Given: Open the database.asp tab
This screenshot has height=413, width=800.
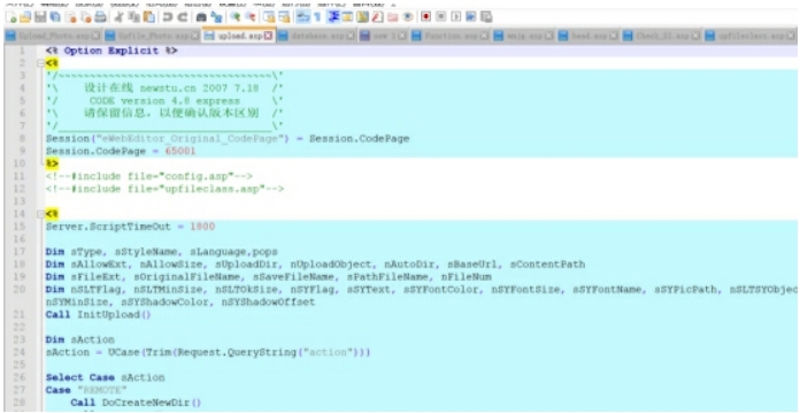Looking at the screenshot, I should [x=317, y=36].
